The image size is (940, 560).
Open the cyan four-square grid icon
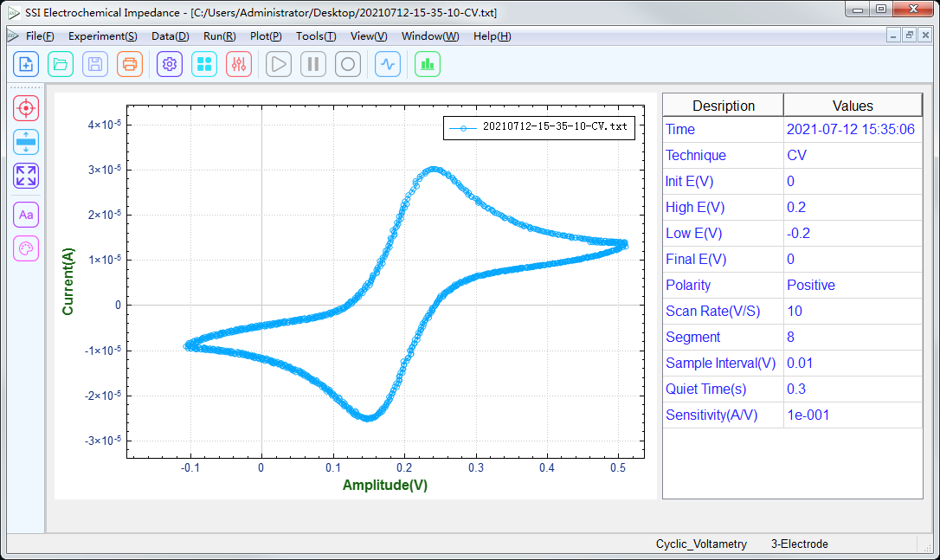click(204, 64)
